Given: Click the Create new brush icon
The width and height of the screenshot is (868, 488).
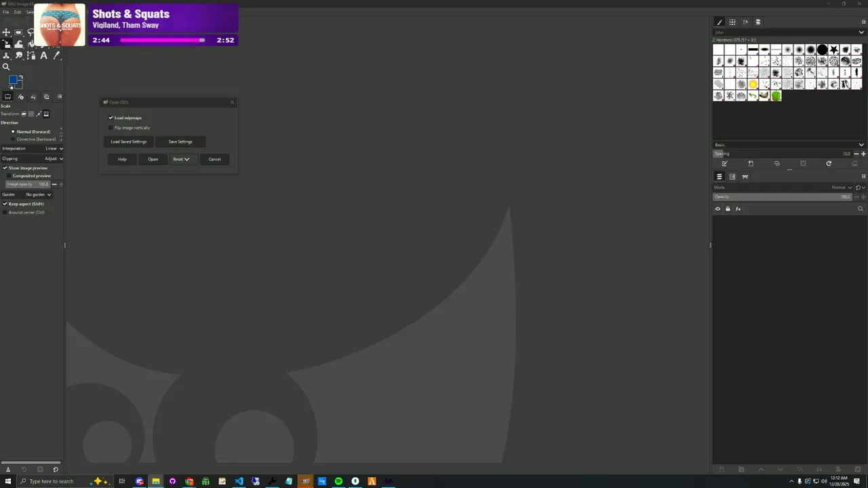Looking at the screenshot, I should click(751, 163).
